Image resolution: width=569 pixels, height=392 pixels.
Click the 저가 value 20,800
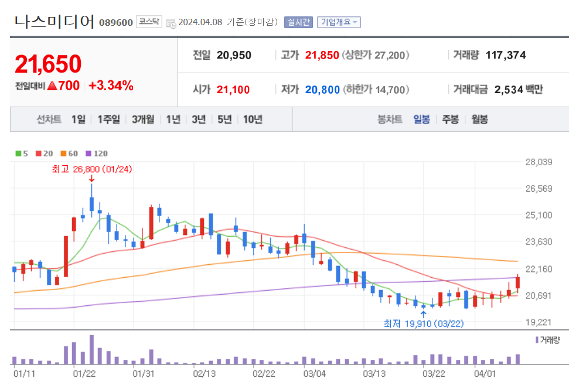(322, 90)
